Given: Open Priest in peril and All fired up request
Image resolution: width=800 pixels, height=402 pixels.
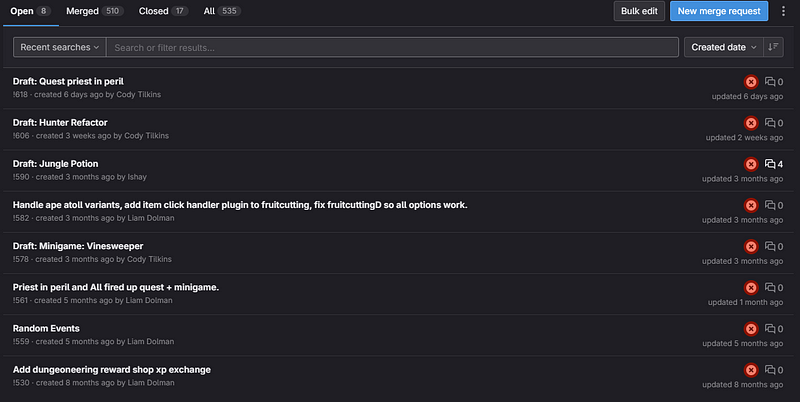Looking at the screenshot, I should (116, 287).
